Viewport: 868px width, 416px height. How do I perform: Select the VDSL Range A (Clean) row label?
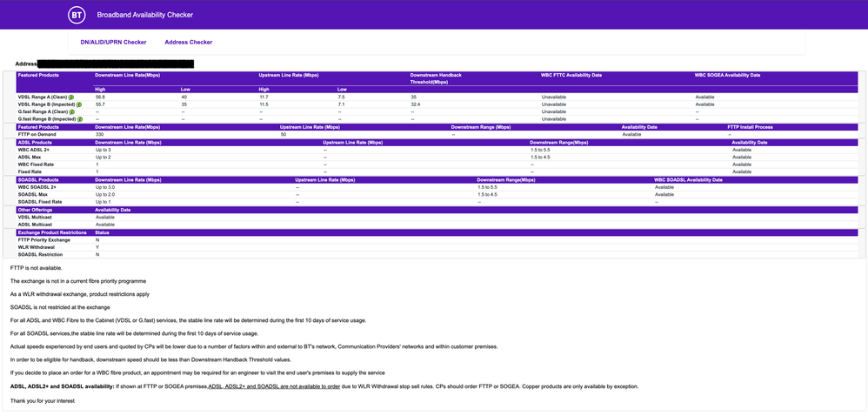click(x=43, y=97)
